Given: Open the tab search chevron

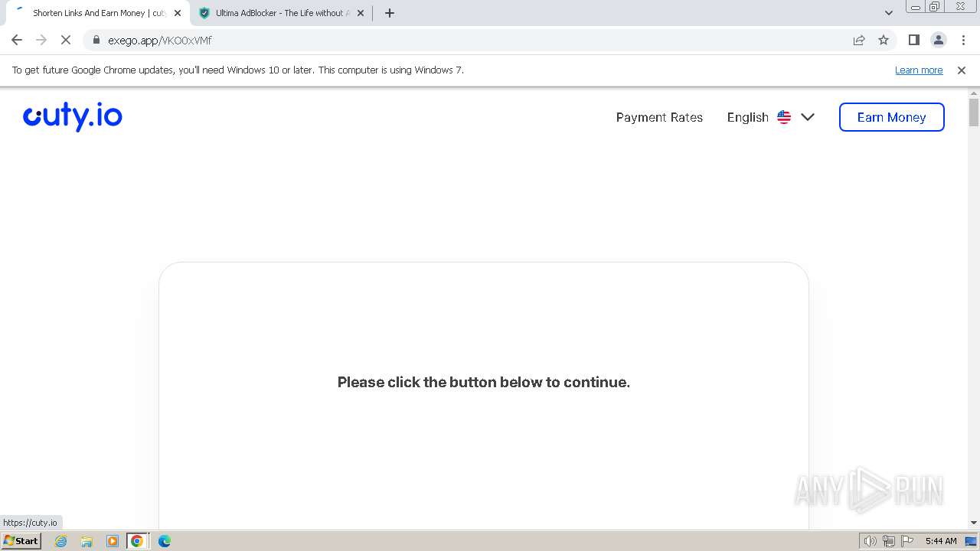Looking at the screenshot, I should 889,13.
